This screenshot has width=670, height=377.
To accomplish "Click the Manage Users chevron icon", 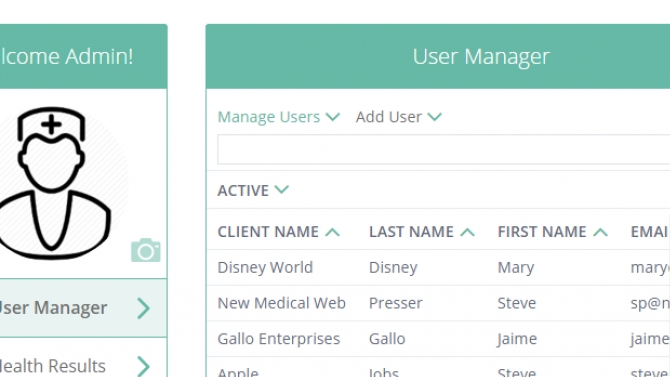I will click(332, 117).
